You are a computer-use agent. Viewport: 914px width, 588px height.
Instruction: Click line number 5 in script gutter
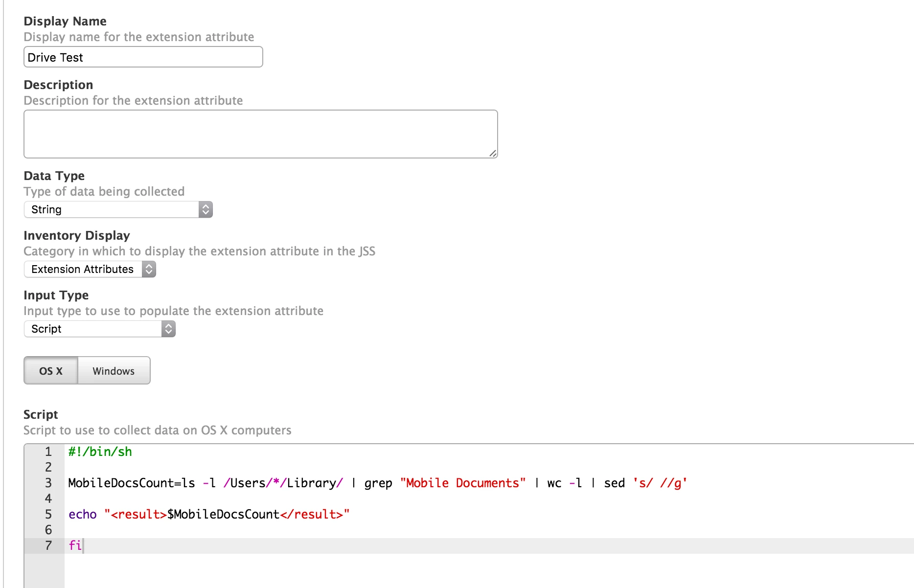click(x=48, y=514)
